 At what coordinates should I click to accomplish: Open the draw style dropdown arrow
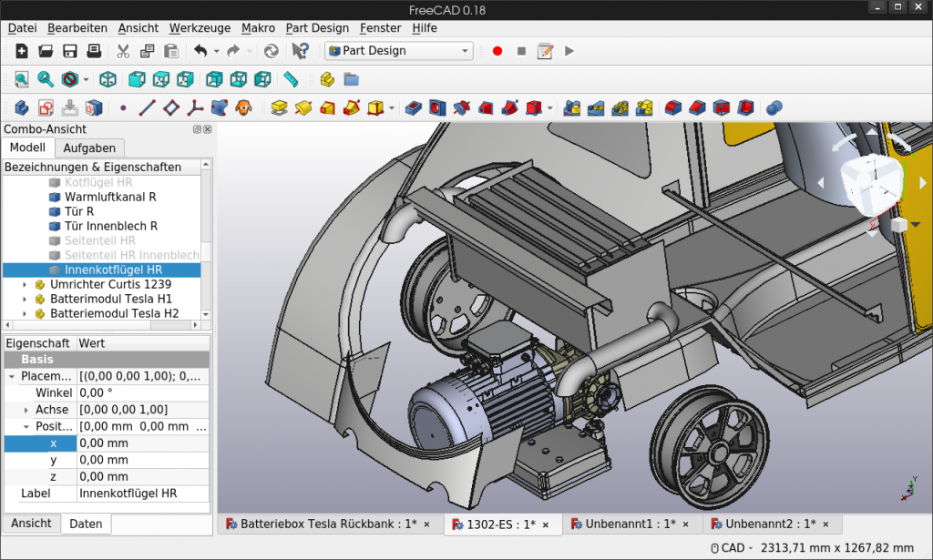pos(86,79)
